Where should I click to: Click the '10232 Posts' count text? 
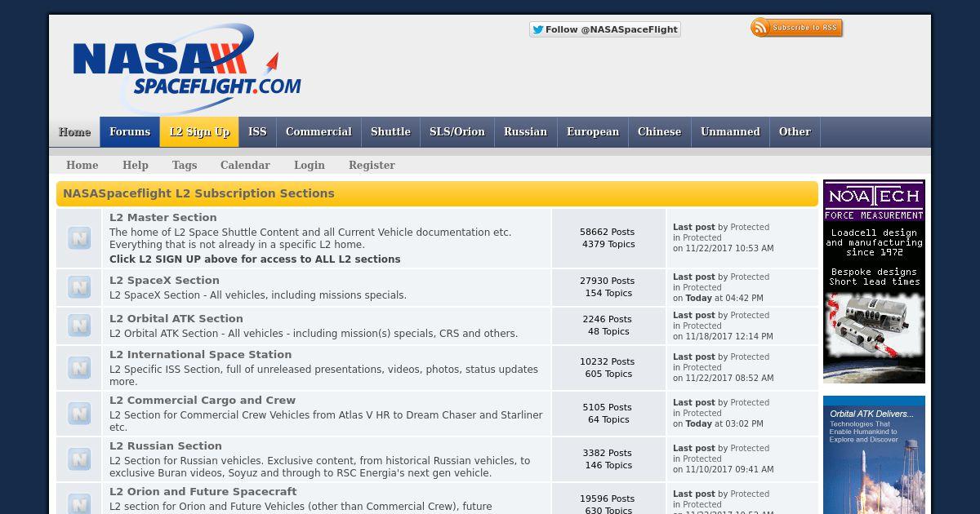coord(607,361)
